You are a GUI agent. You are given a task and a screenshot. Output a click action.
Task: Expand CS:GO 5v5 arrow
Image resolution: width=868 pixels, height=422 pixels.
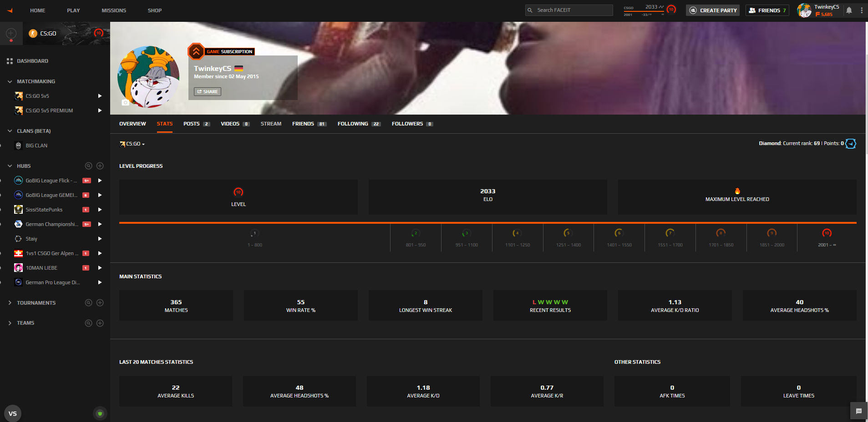pos(100,96)
